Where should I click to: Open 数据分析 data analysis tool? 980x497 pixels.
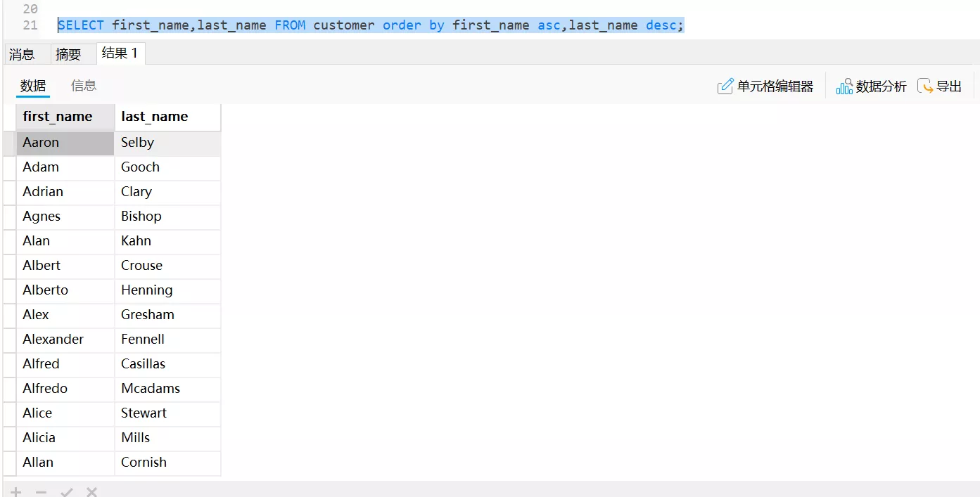871,86
